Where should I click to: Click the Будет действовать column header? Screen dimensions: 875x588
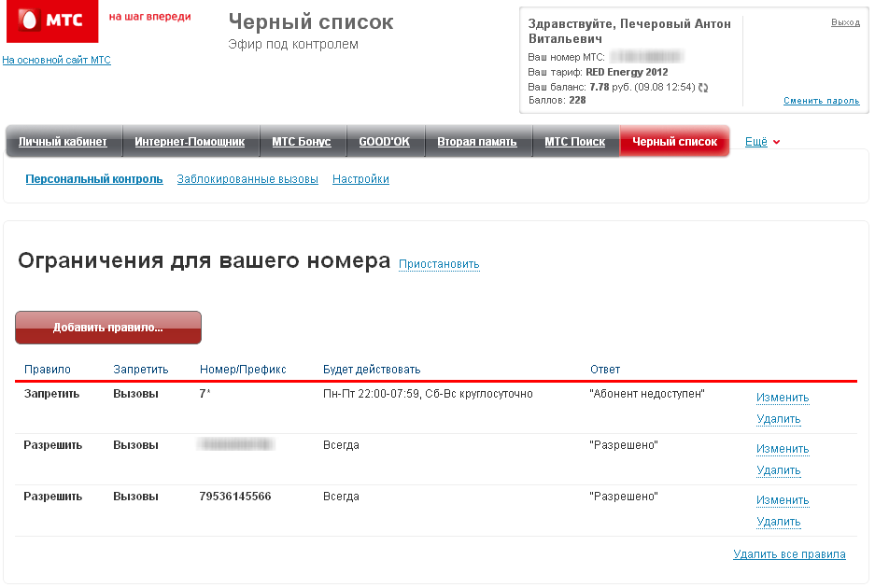tap(372, 370)
